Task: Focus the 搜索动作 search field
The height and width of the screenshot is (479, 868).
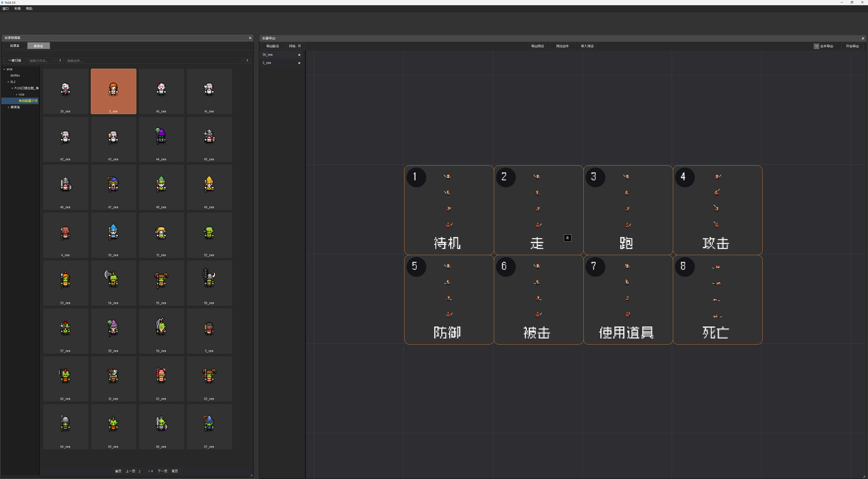Action: pos(154,60)
